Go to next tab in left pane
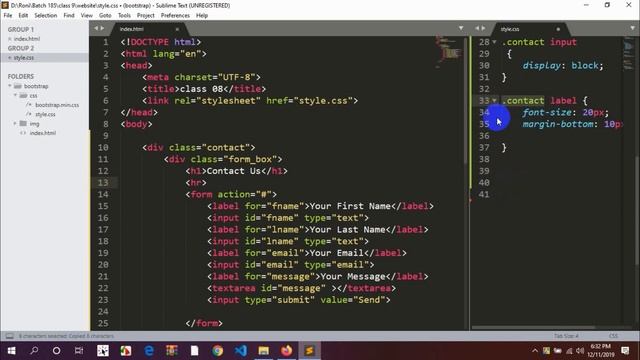Viewport: 640px width, 360px height. coord(102,28)
